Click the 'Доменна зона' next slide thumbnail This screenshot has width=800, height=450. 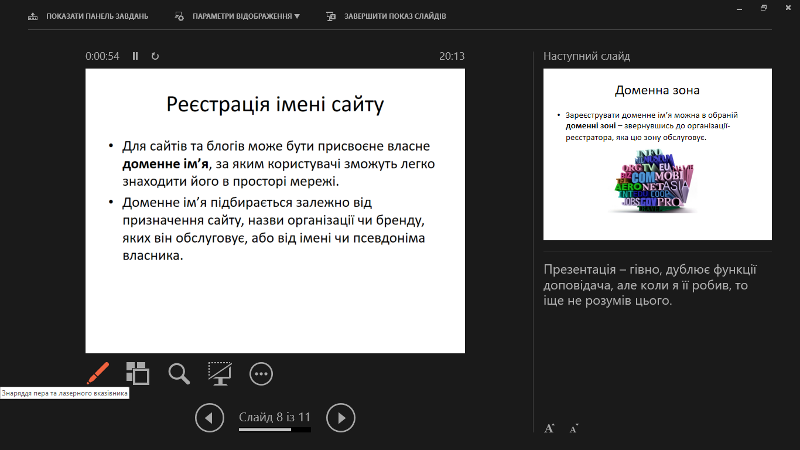[x=657, y=154]
